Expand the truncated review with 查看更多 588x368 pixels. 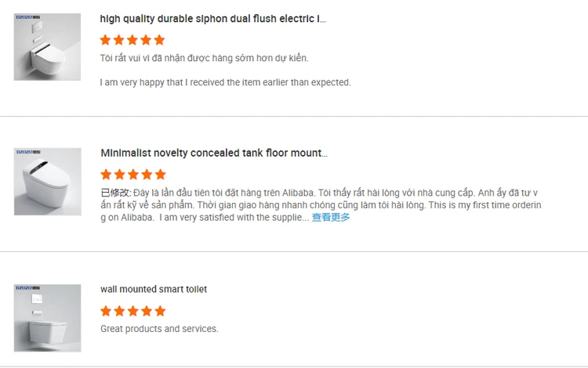point(331,218)
